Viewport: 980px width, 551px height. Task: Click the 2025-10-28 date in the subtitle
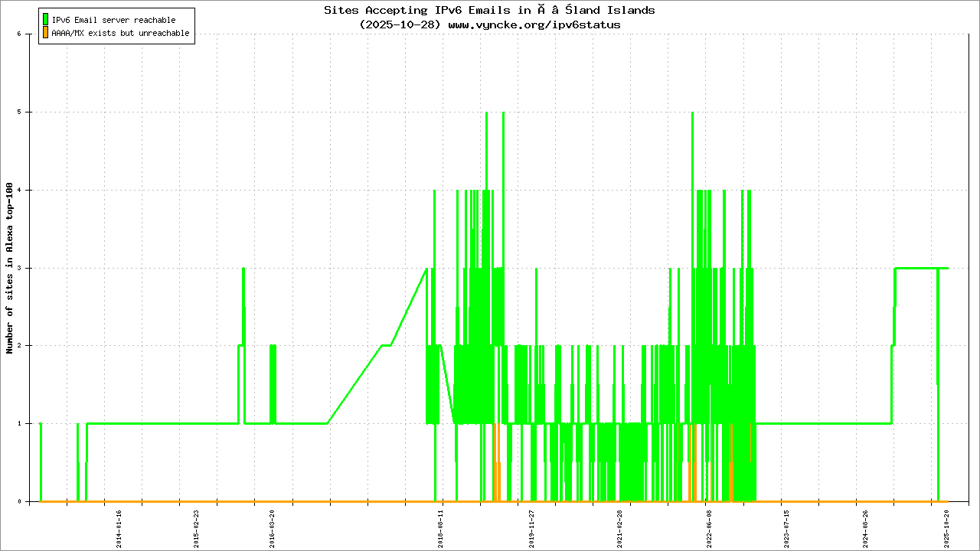tap(400, 24)
